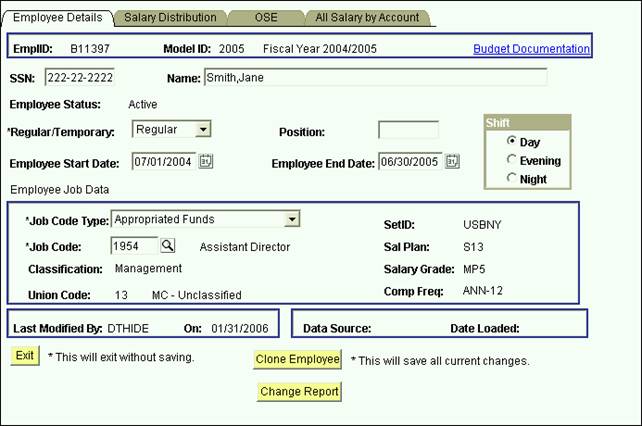Click the Clone Employee button
The width and height of the screenshot is (642, 426).
click(x=298, y=359)
